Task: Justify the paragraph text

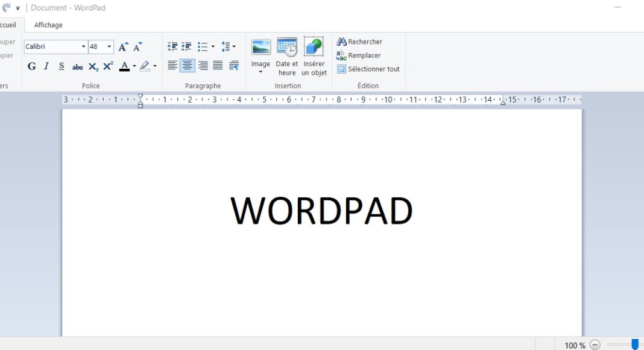Action: point(218,65)
